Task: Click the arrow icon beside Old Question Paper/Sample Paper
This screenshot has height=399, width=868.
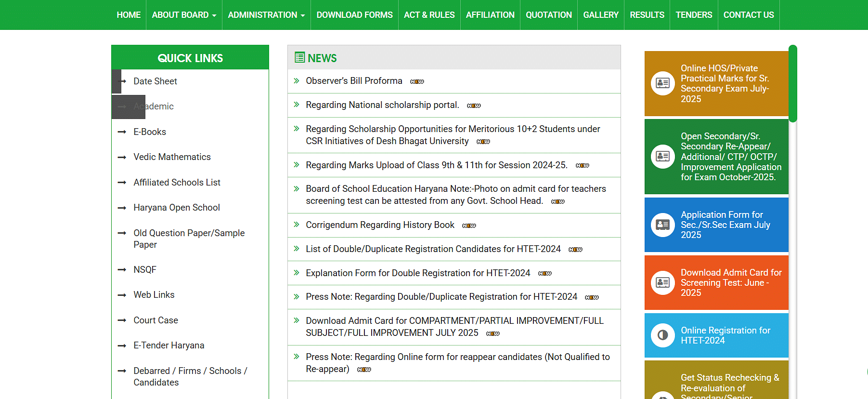Action: click(122, 233)
